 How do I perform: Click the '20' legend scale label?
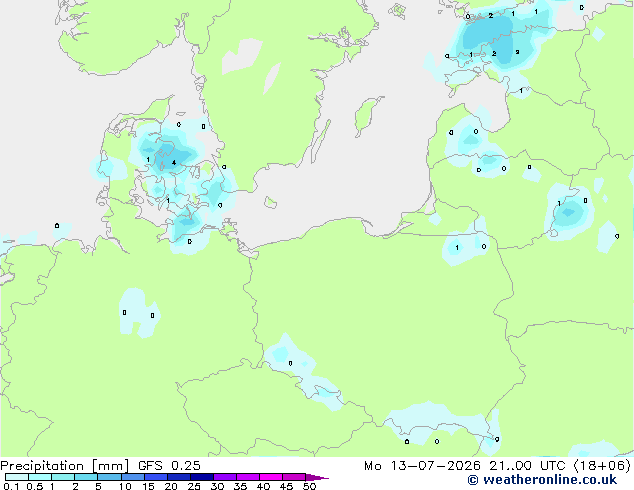[x=171, y=486]
